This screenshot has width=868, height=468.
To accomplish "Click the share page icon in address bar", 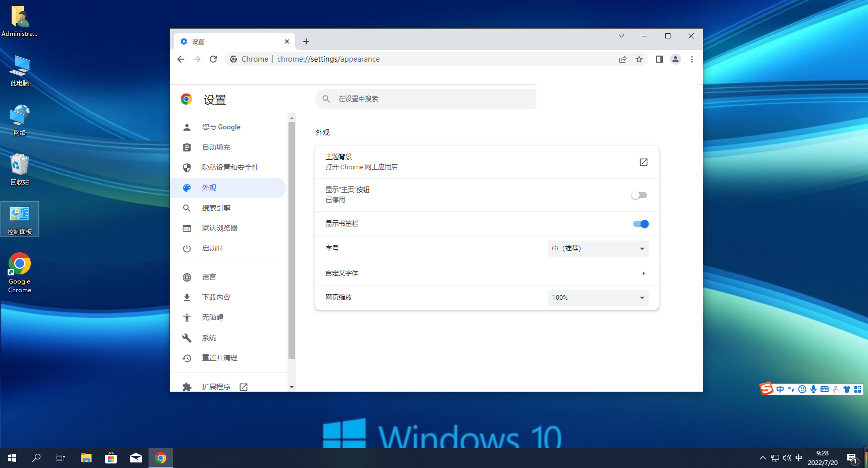I will click(x=623, y=59).
